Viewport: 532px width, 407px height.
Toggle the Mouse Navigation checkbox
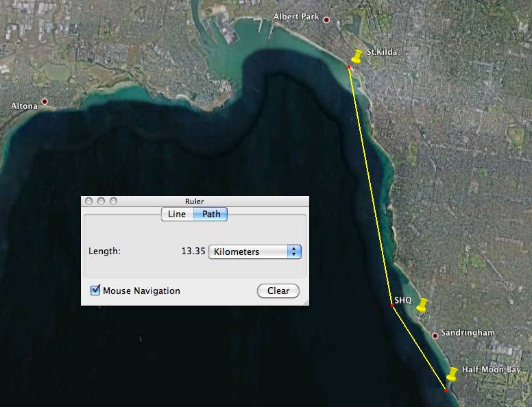[x=96, y=291]
